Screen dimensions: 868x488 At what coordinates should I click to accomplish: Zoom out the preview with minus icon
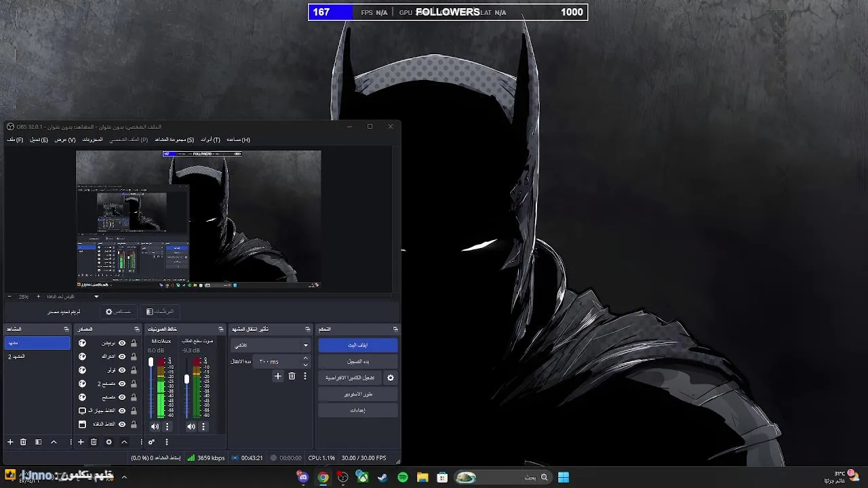[x=9, y=297]
